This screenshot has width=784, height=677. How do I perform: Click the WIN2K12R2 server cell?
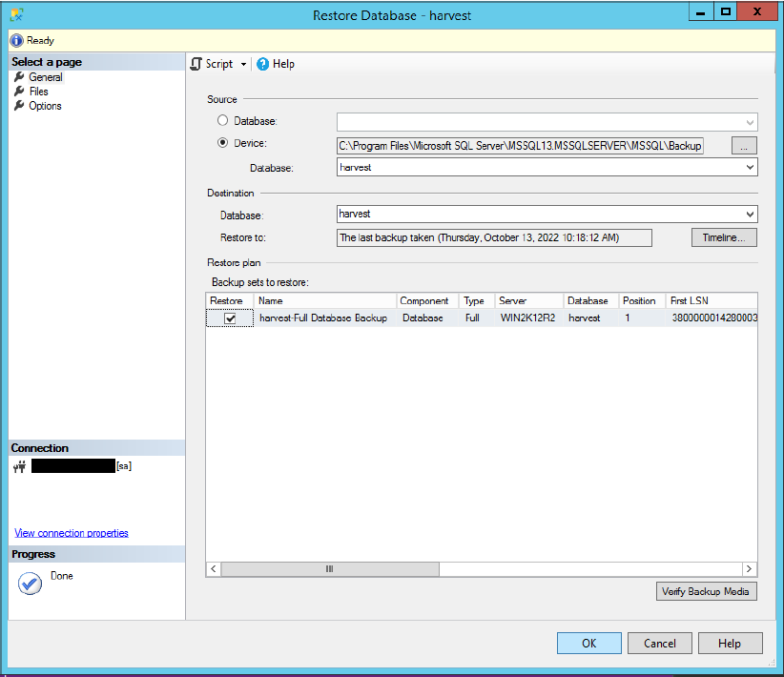click(528, 318)
